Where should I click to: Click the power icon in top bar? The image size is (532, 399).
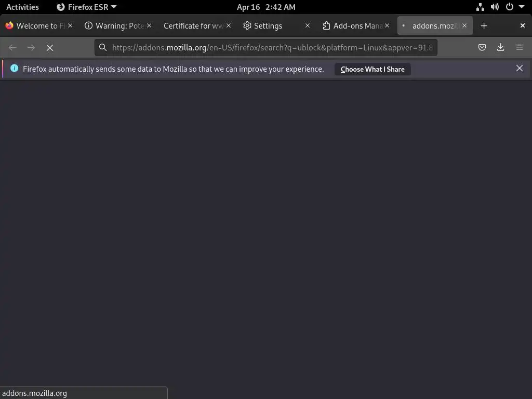509,7
